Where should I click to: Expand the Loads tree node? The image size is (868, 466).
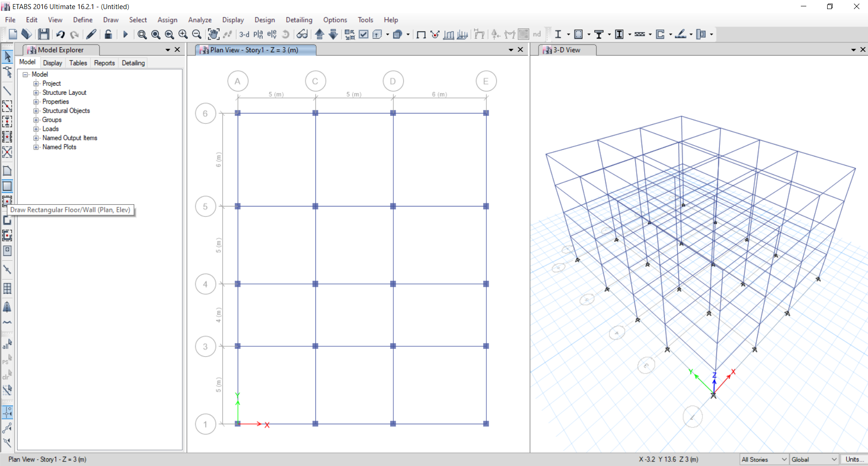(x=36, y=129)
